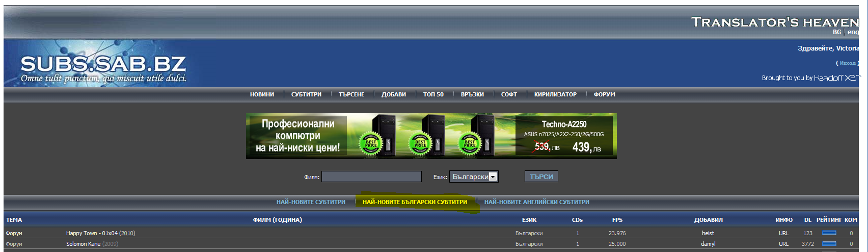View the ТОП 50 list
Image resolution: width=868 pixels, height=252 pixels.
click(x=433, y=94)
